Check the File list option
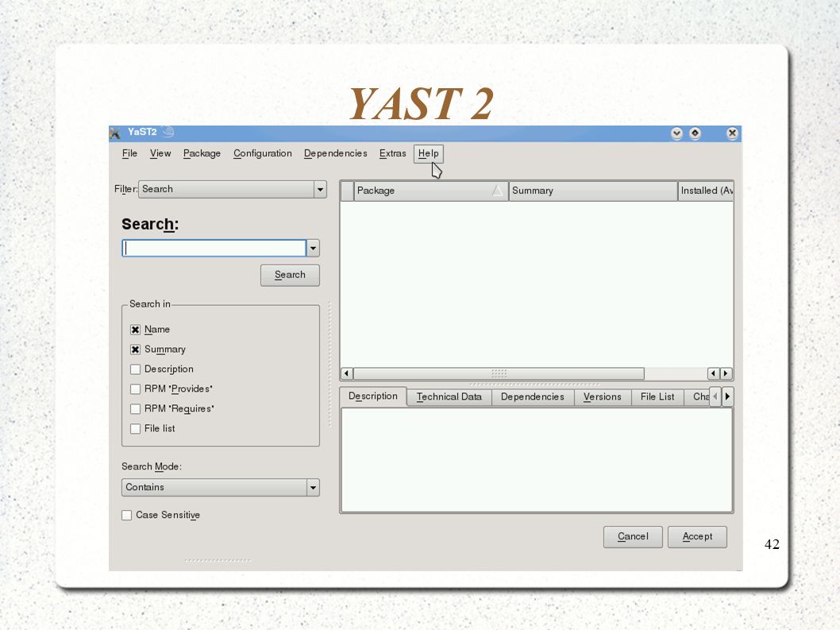The height and width of the screenshot is (630, 840). click(x=136, y=429)
